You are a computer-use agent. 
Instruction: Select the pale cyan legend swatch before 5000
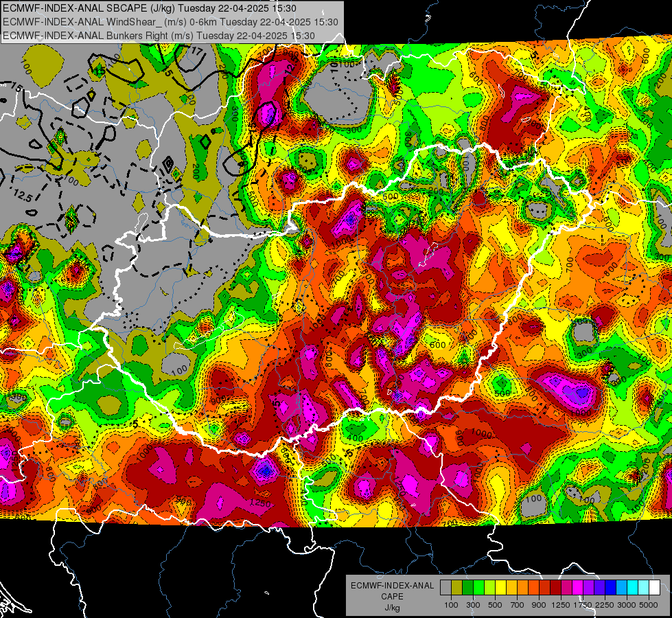(x=643, y=587)
